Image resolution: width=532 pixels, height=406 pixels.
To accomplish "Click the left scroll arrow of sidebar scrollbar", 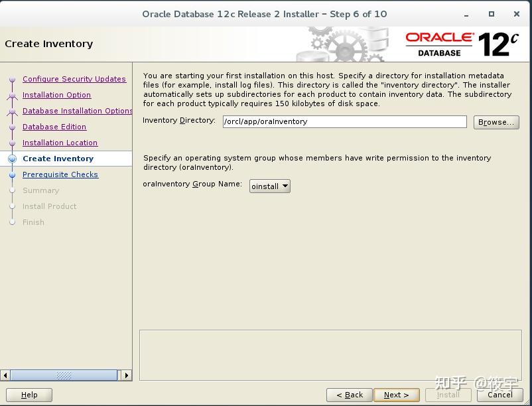I will (7, 375).
